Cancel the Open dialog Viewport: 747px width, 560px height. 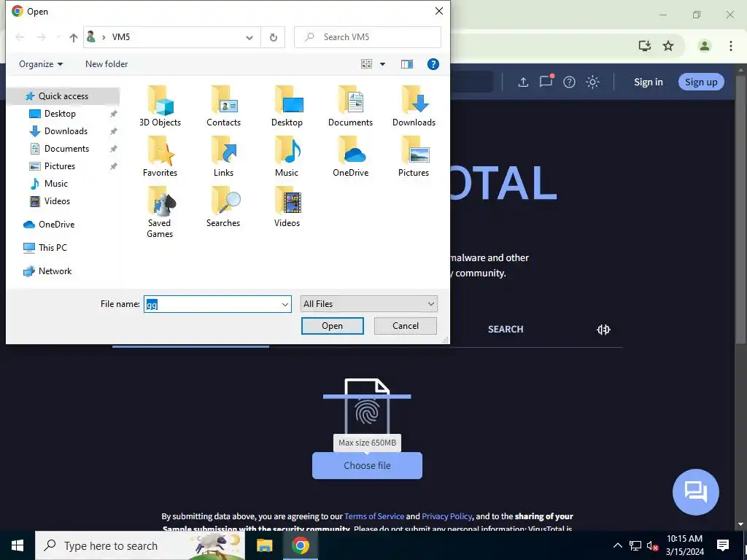pyautogui.click(x=406, y=326)
